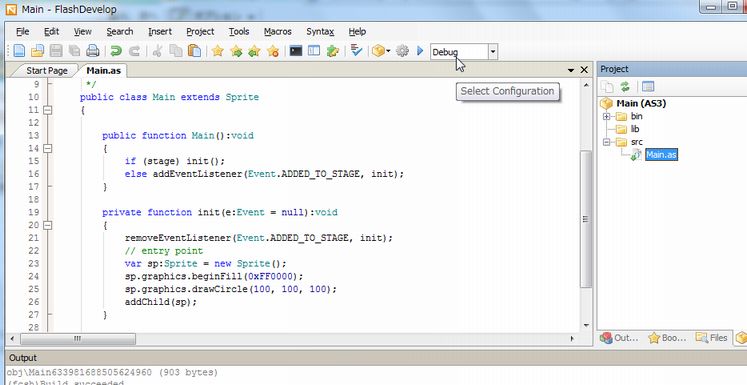Click the editor scroll down arrow

(586, 326)
